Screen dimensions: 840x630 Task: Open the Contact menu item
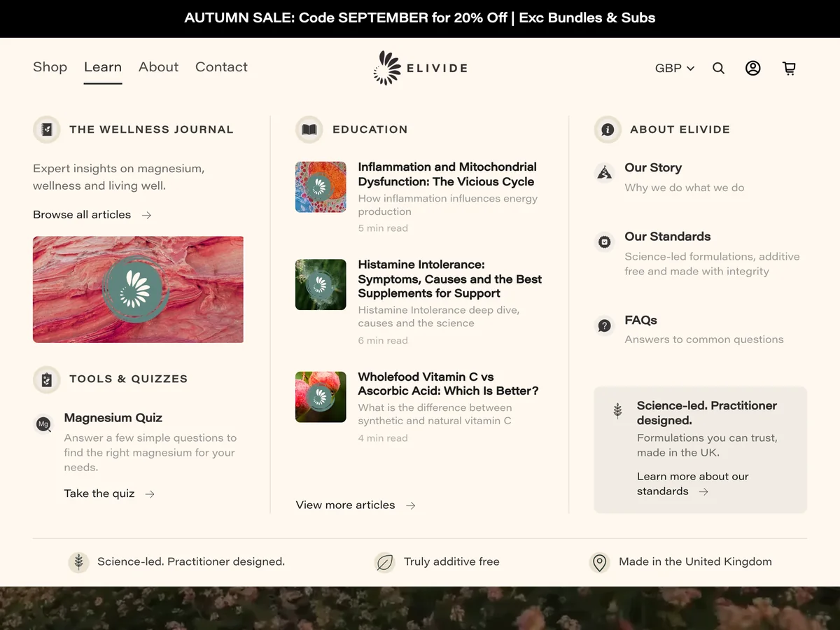pyautogui.click(x=221, y=67)
